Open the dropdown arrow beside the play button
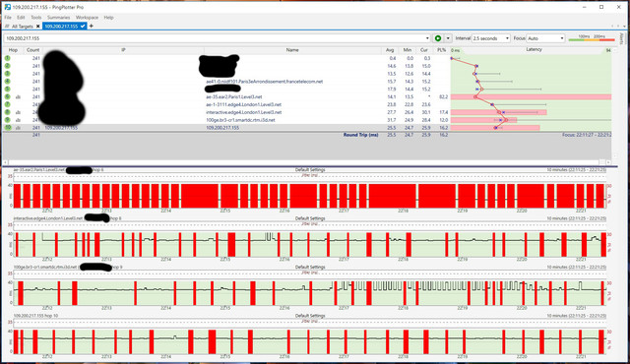Viewport: 630px width, 364px height. pyautogui.click(x=448, y=38)
